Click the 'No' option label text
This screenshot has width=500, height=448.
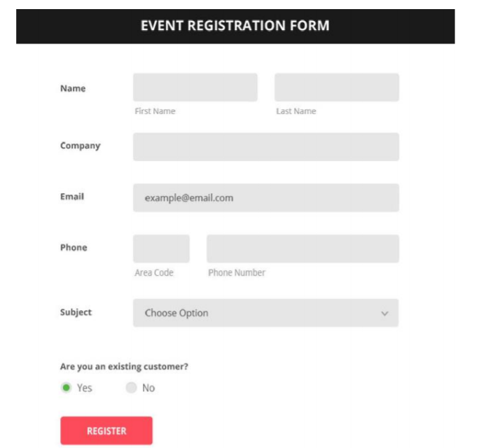[148, 388]
